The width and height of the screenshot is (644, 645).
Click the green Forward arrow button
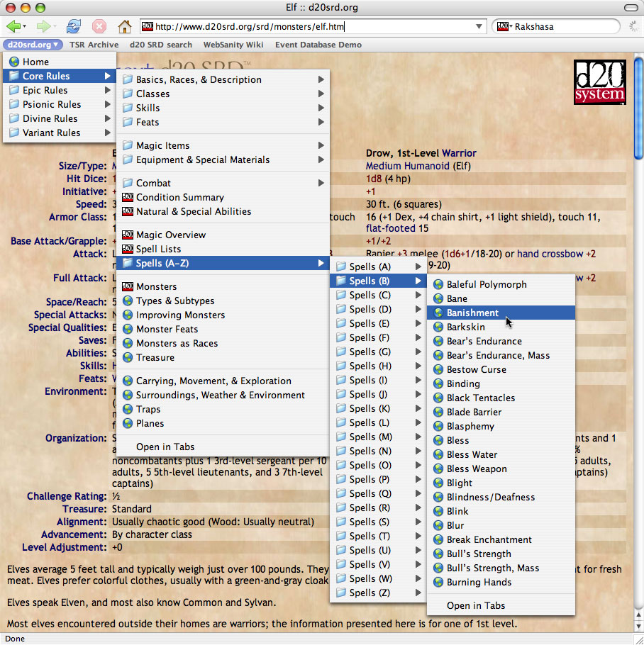(x=43, y=27)
